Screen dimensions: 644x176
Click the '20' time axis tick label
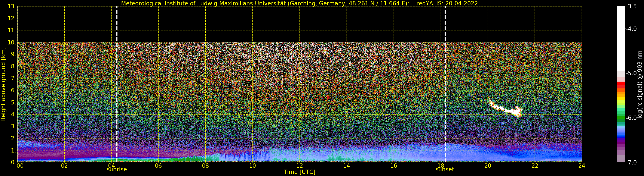tap(488, 166)
